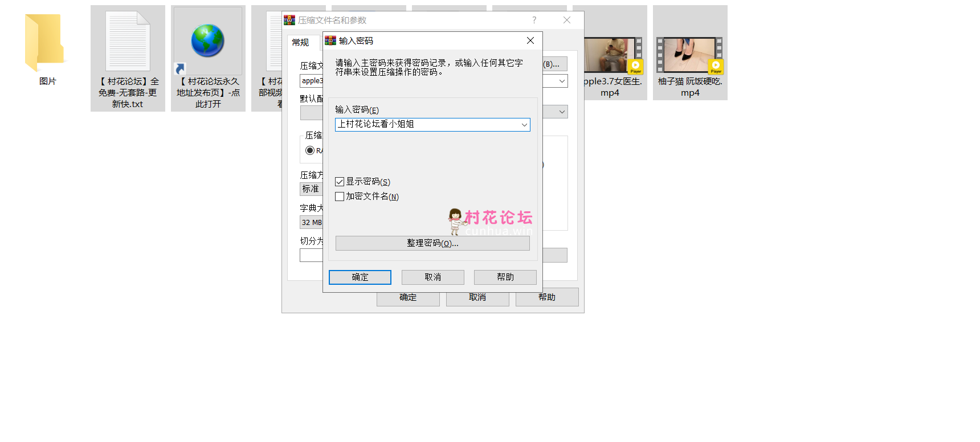Open the globe shortcut 地址发布页 icon
The image size is (980, 442).
click(x=207, y=41)
